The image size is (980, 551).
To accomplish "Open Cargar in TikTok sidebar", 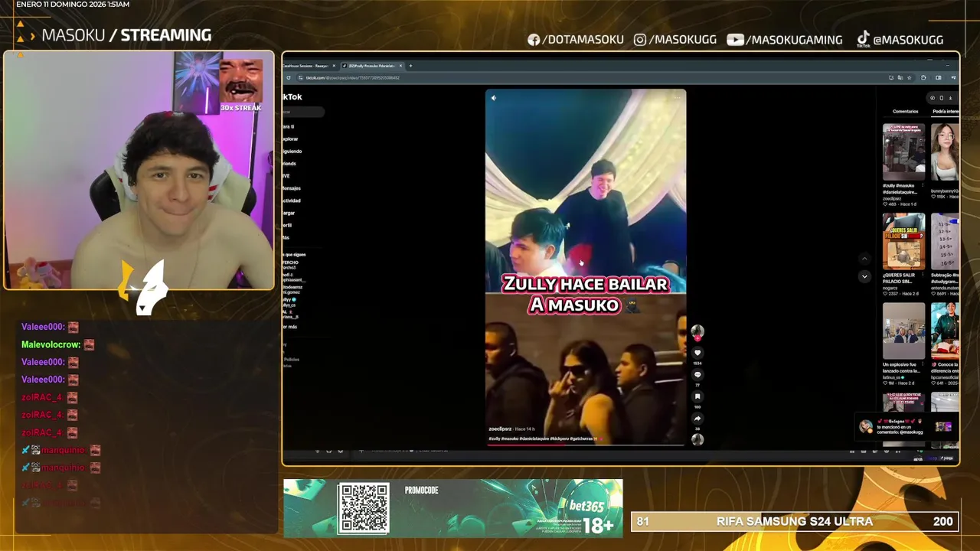I will click(x=289, y=213).
